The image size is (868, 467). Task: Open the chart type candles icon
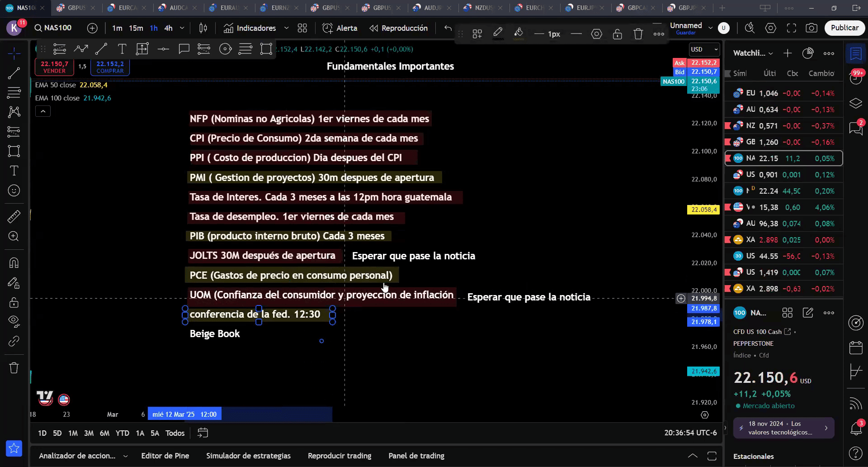tap(203, 28)
